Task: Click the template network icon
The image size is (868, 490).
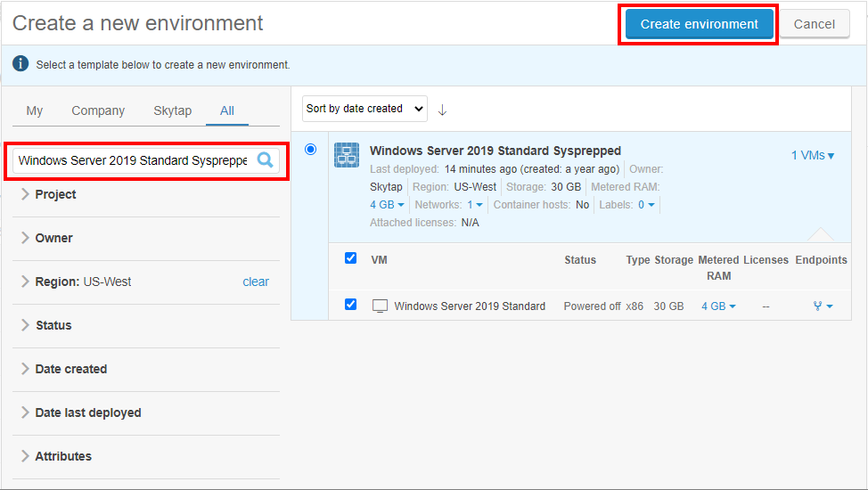Action: (x=347, y=155)
